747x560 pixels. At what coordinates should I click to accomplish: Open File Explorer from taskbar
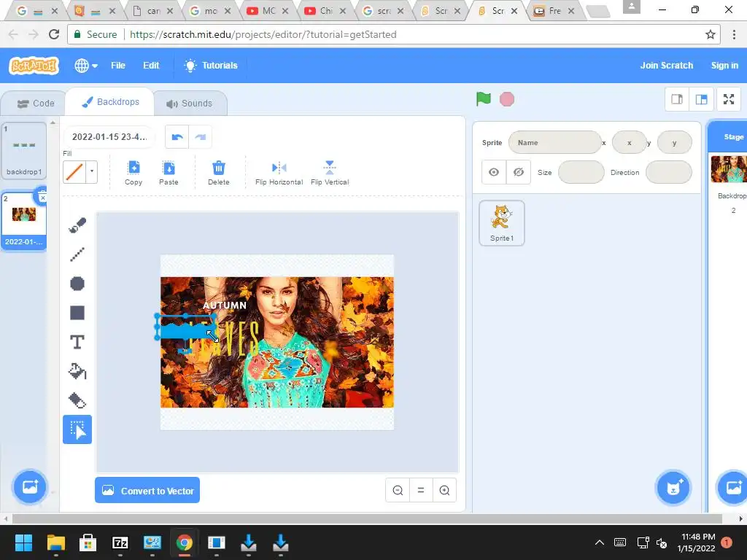point(55,542)
